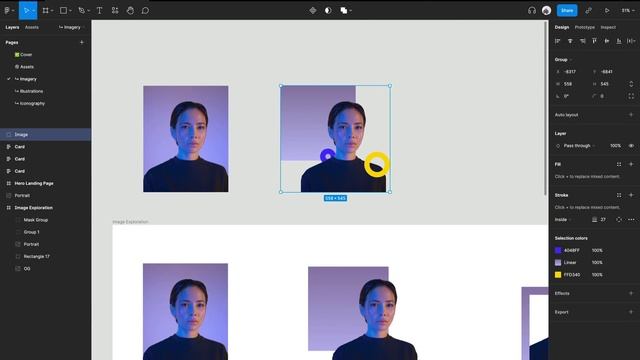Screen dimensions: 640x360
Task: Click the Share button
Action: pyautogui.click(x=567, y=11)
